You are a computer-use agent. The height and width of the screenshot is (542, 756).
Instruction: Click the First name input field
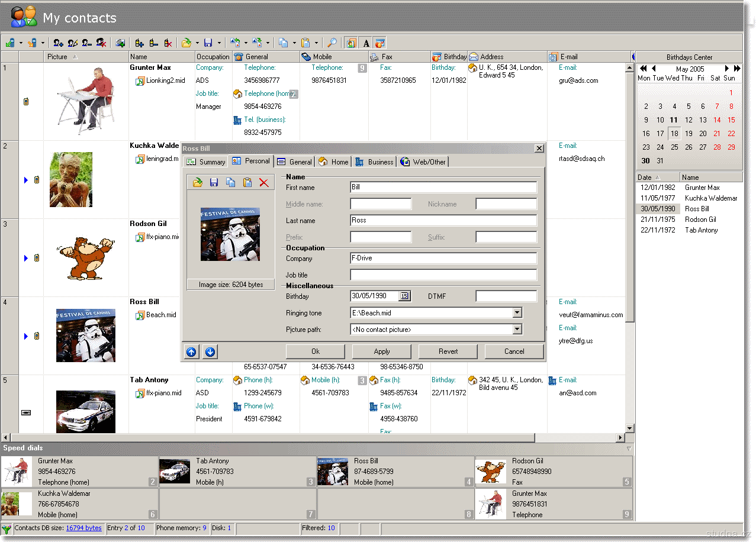coord(443,188)
